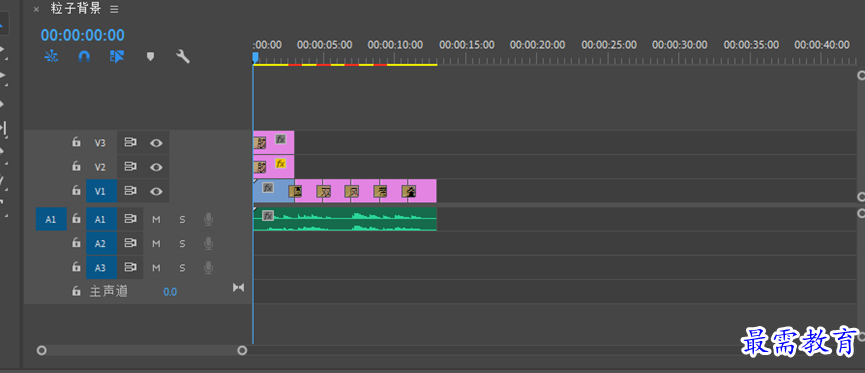
Task: Click fx badge on blue V1 clip
Action: [268, 188]
